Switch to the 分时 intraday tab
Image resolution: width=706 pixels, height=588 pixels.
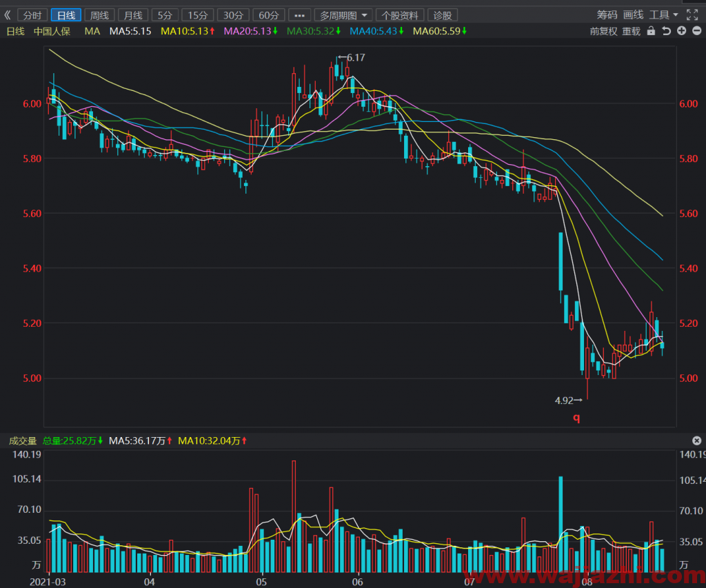tap(32, 15)
